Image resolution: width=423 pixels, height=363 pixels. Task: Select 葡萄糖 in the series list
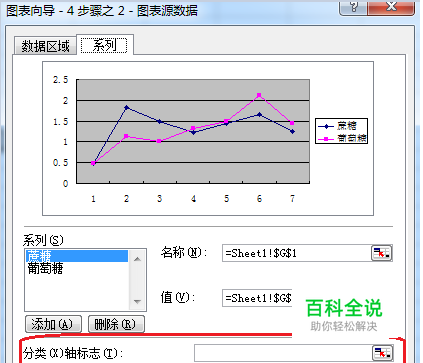(x=77, y=268)
